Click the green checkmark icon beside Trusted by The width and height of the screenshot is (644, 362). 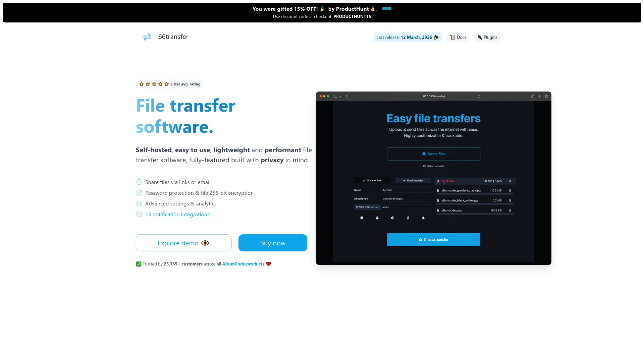(x=139, y=264)
